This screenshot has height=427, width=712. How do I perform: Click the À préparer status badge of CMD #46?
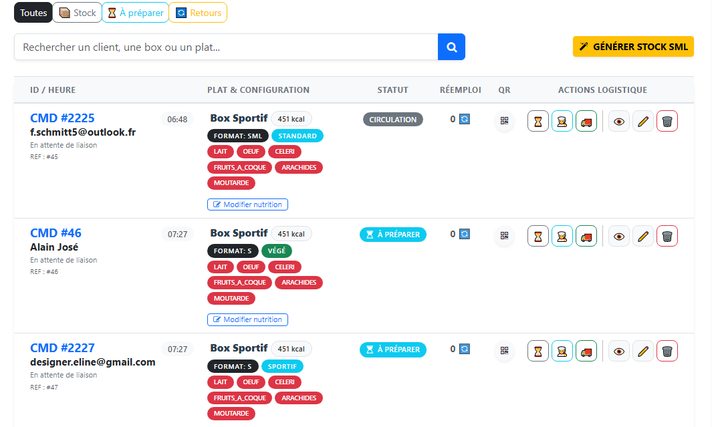[393, 235]
